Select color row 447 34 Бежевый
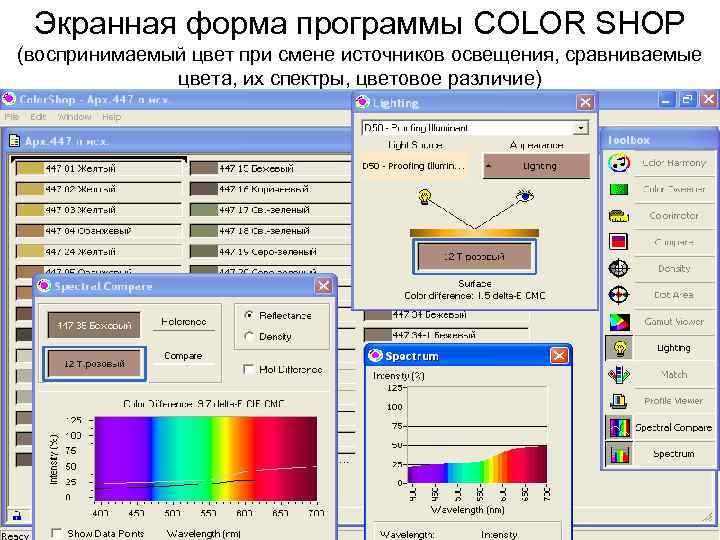Viewport: 720px width, 540px height. coord(446,315)
